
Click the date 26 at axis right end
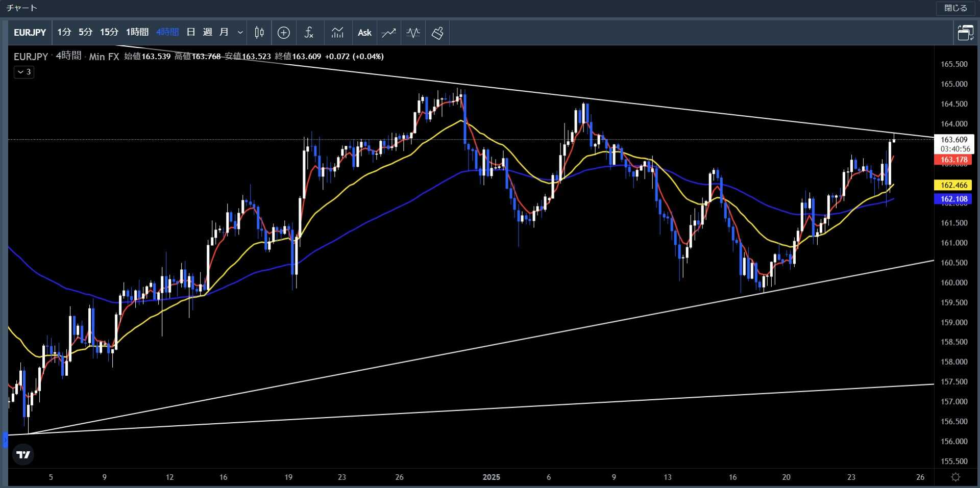pyautogui.click(x=920, y=477)
